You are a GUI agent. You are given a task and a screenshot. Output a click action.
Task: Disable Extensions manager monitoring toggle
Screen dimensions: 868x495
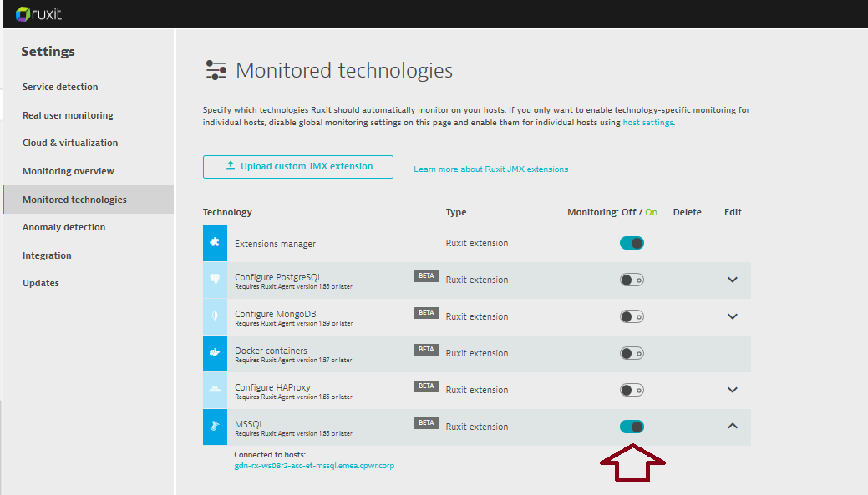coord(632,243)
